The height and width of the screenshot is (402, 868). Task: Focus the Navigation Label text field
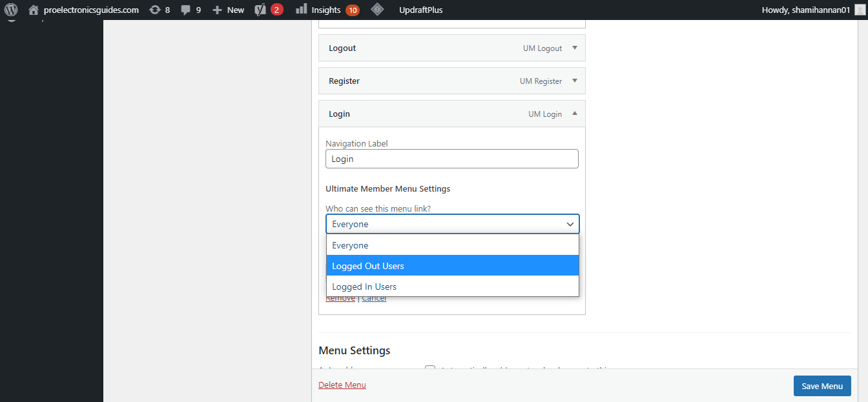[451, 159]
